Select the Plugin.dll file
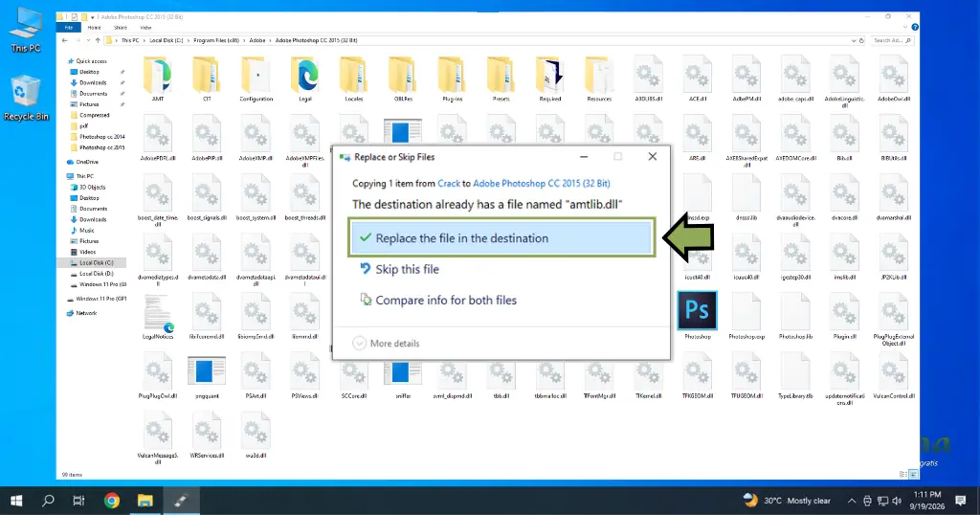The image size is (980, 515). point(844,316)
